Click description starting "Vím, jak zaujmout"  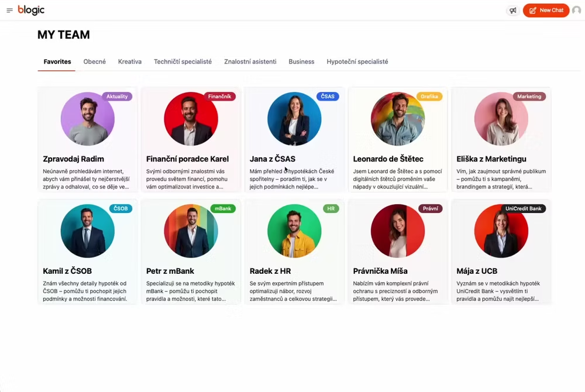coord(501,179)
